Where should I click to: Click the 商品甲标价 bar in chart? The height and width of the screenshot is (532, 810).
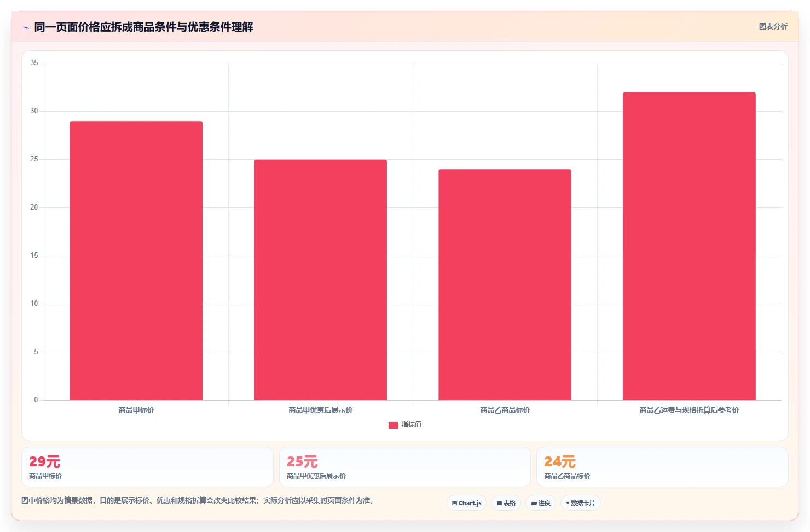tap(136, 261)
